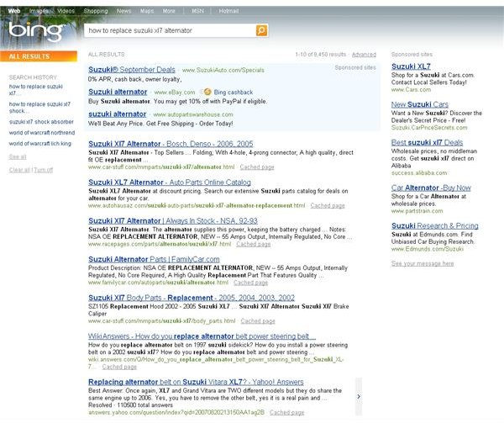The height and width of the screenshot is (423, 504).
Task: Open history item 'world of warcraft lich king'
Action: [x=40, y=144]
